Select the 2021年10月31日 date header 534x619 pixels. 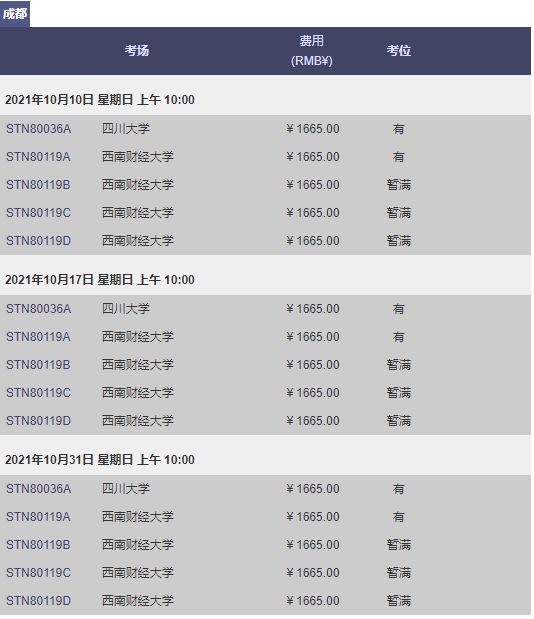(100, 460)
